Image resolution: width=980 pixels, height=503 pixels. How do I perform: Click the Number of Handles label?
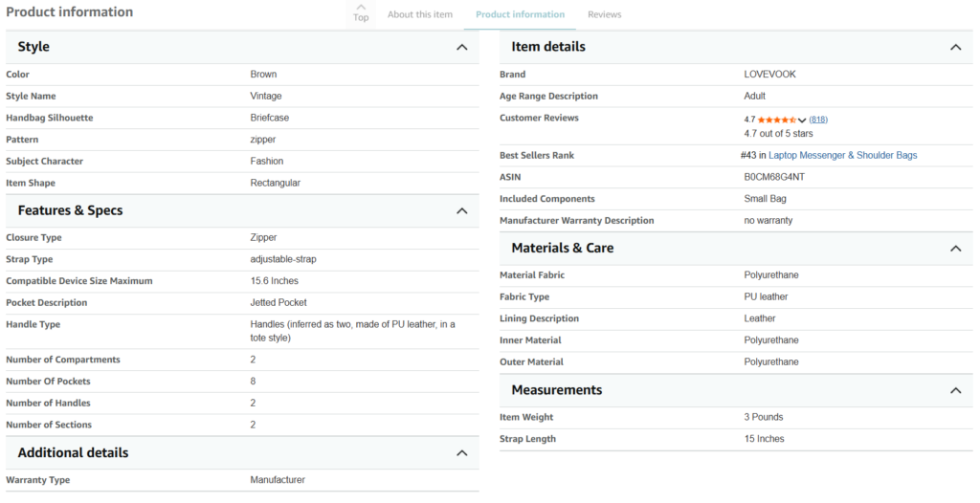(x=48, y=403)
